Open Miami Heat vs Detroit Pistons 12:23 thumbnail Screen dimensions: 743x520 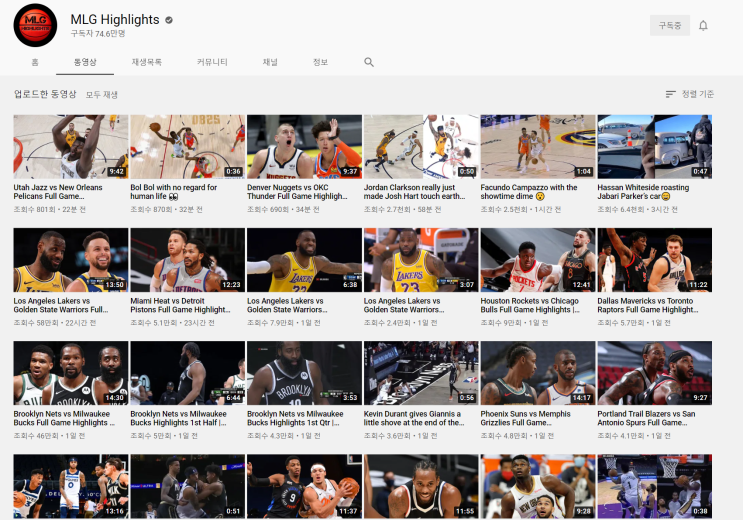click(188, 260)
